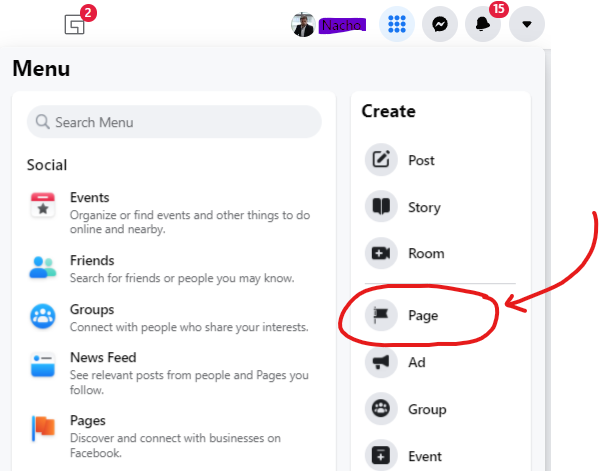Open the notifications bell with badge 15

pos(483,24)
